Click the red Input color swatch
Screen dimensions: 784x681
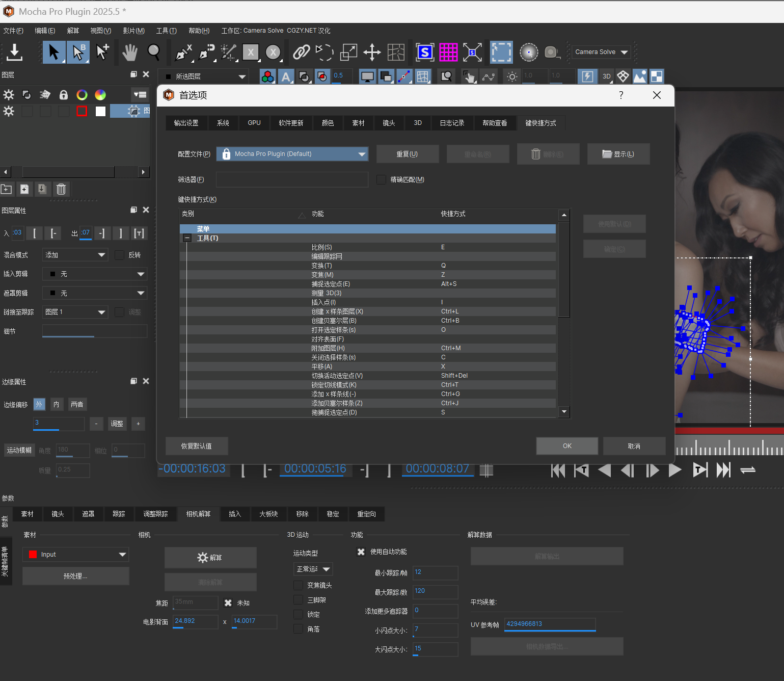(33, 555)
